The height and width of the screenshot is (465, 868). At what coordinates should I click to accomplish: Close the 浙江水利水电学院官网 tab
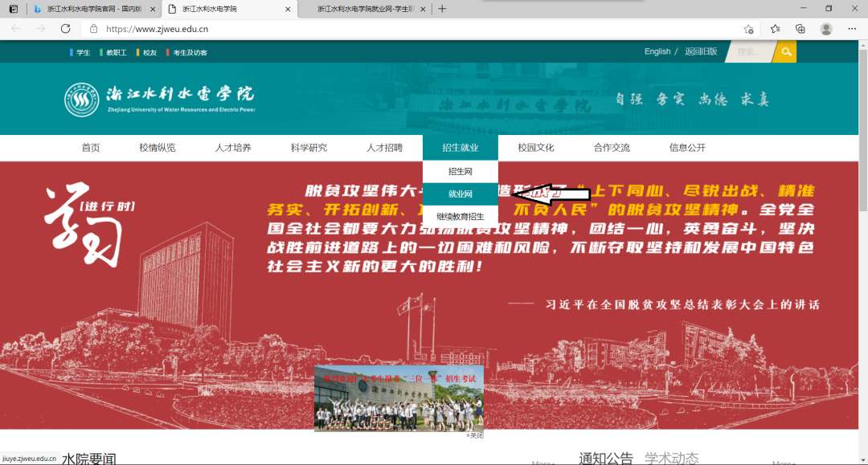(153, 10)
